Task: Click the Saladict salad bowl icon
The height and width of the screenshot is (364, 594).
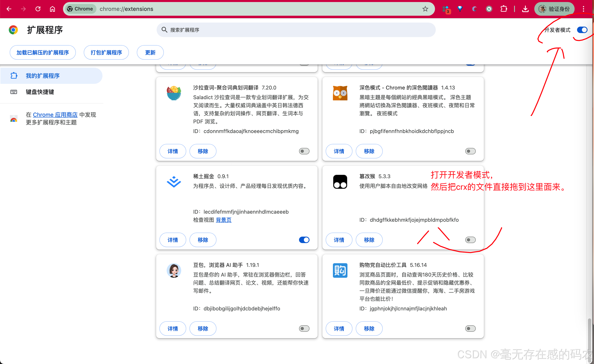Action: (174, 93)
